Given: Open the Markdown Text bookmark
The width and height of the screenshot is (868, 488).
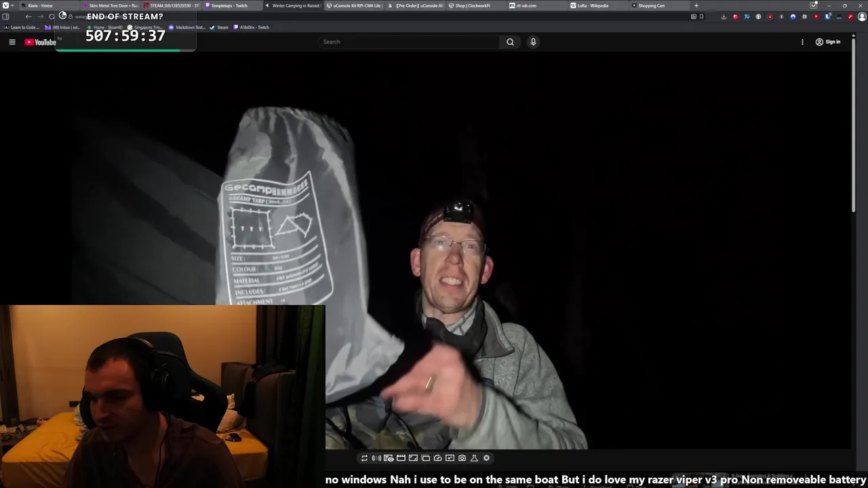Looking at the screenshot, I should pos(186,27).
